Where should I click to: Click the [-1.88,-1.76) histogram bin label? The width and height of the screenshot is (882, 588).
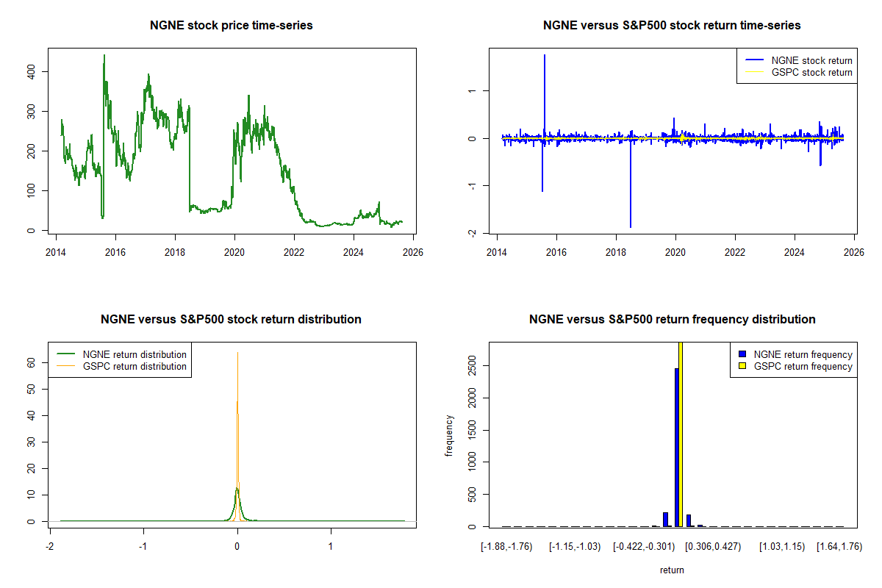coord(507,547)
